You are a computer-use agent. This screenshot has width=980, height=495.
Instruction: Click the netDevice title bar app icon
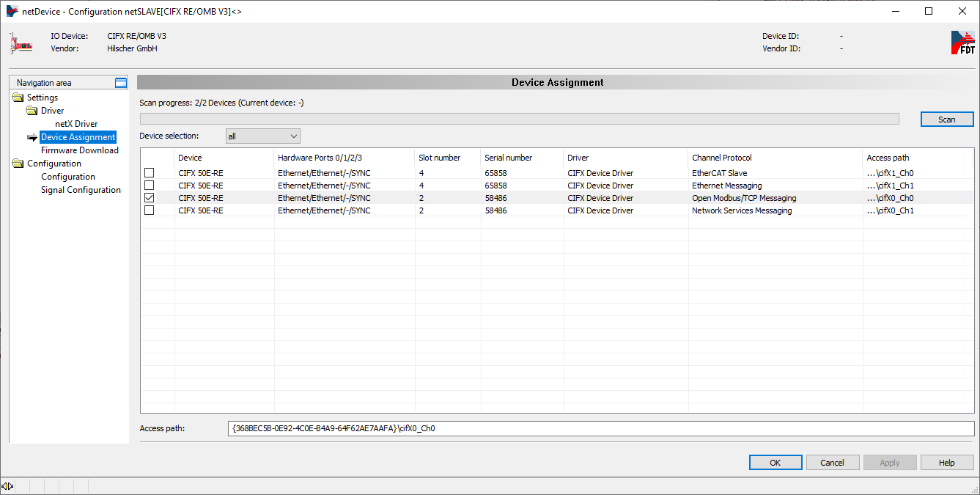tap(12, 11)
